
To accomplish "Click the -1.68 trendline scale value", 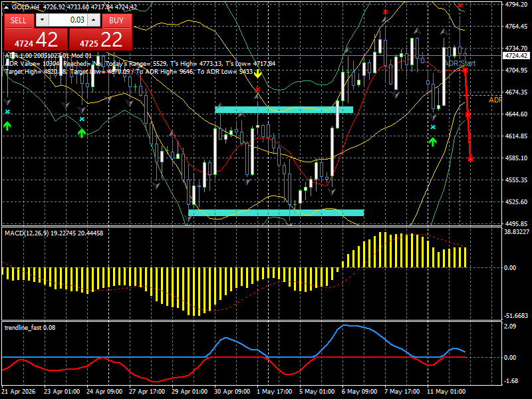I will tap(511, 381).
